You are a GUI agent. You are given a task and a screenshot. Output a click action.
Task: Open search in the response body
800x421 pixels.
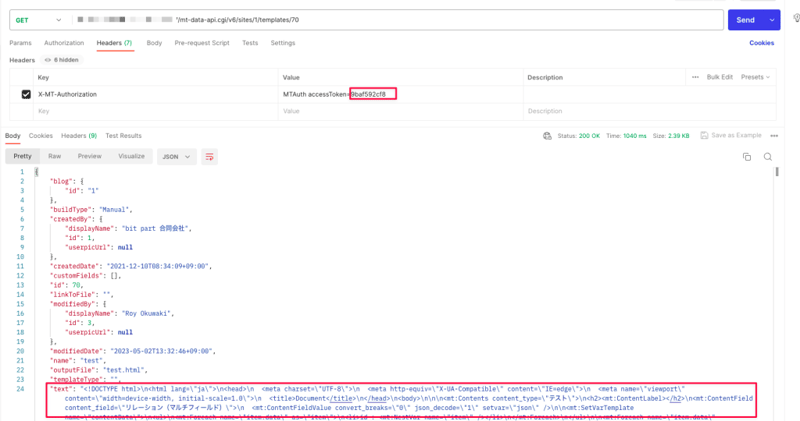tap(768, 157)
